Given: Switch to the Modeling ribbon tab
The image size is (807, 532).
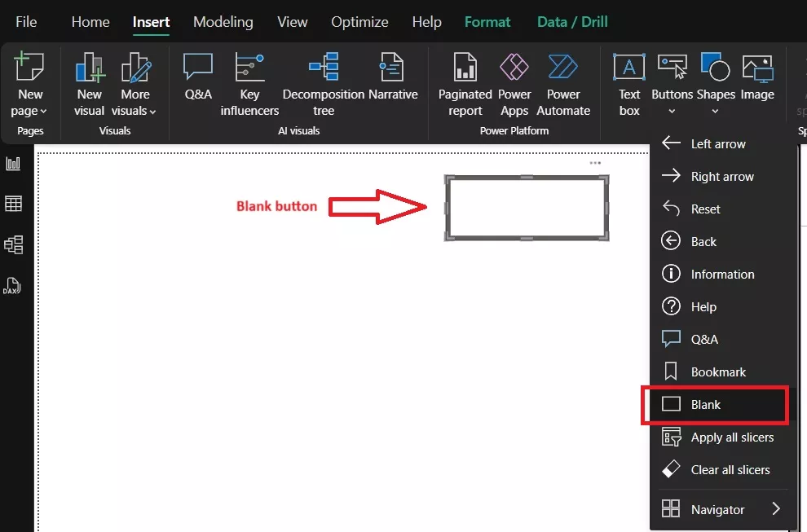Looking at the screenshot, I should [x=223, y=22].
